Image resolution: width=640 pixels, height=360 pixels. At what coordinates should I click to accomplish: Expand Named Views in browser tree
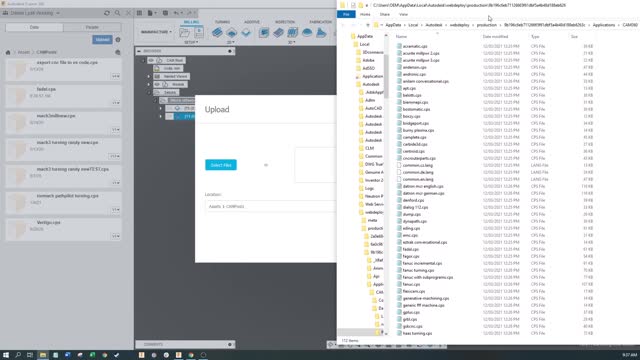(x=149, y=76)
